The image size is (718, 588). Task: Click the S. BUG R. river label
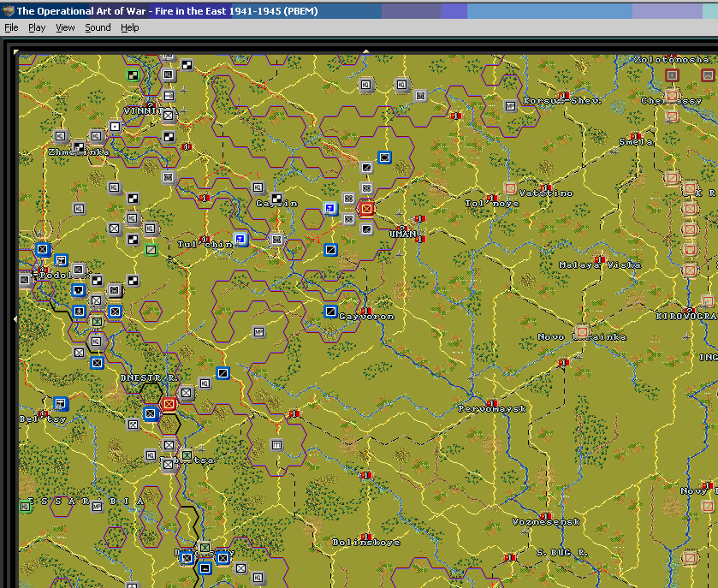(x=562, y=553)
